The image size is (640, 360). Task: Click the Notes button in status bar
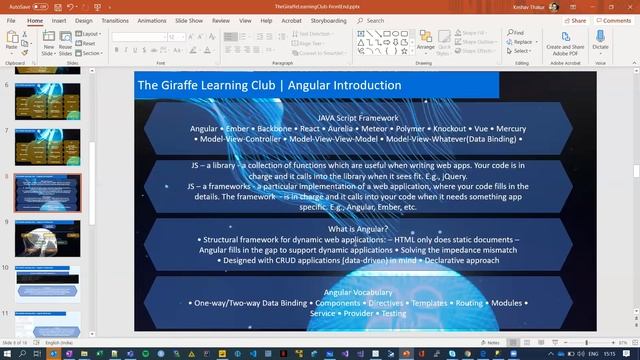[490, 342]
